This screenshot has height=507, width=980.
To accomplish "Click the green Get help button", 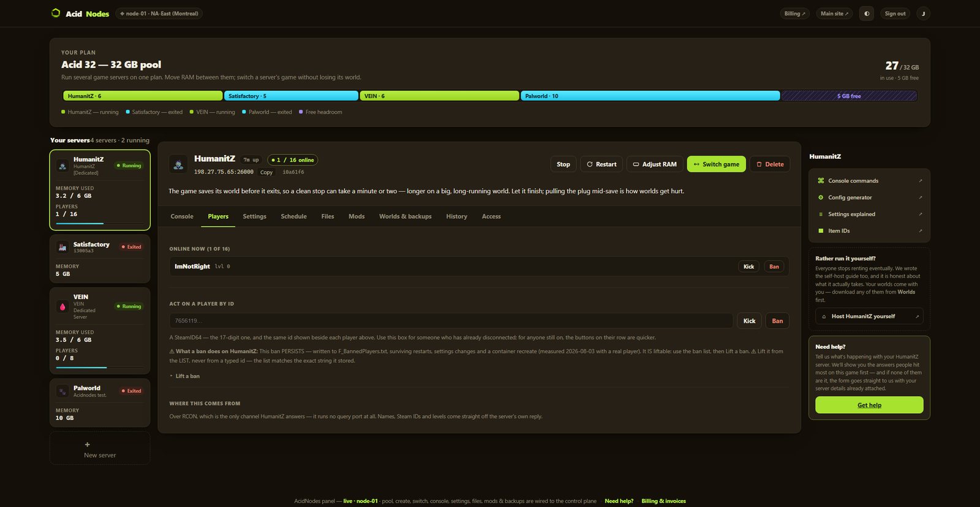I will coord(869,405).
